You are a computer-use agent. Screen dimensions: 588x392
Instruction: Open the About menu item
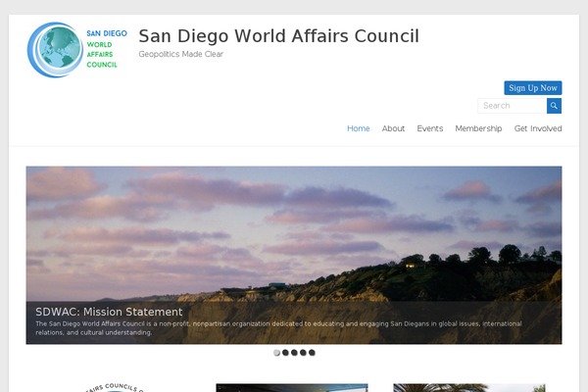(393, 128)
